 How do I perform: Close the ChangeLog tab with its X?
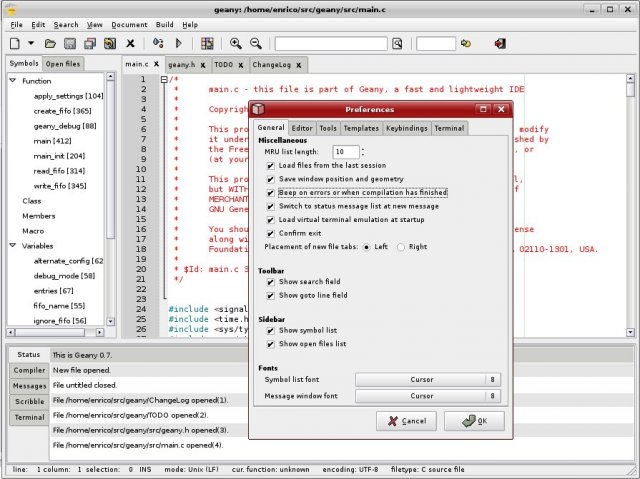299,65
